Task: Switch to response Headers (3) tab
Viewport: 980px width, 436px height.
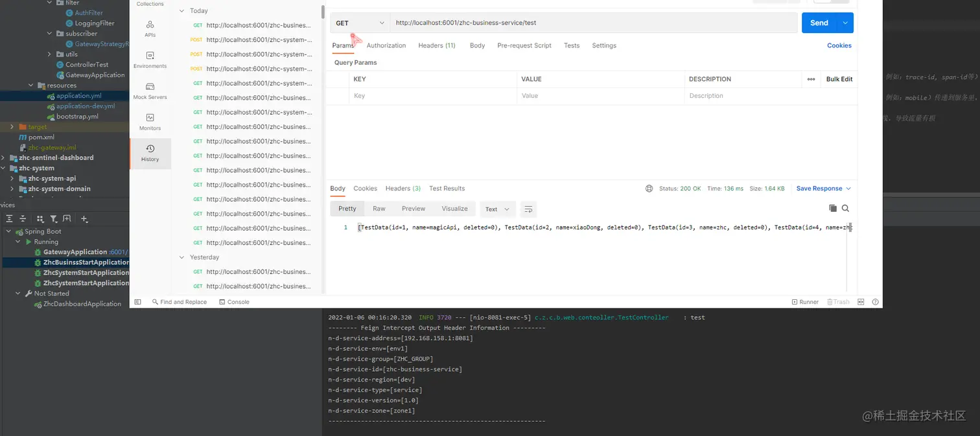Action: coord(403,189)
